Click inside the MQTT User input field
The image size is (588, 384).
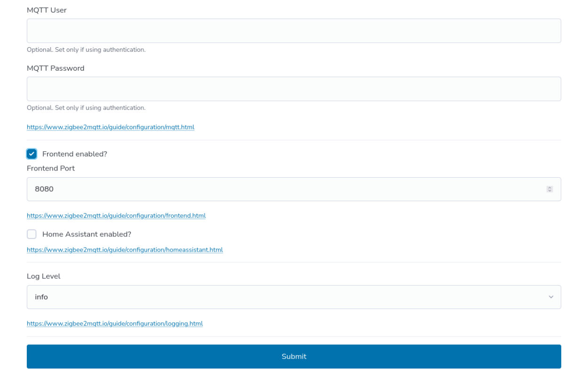click(x=294, y=30)
